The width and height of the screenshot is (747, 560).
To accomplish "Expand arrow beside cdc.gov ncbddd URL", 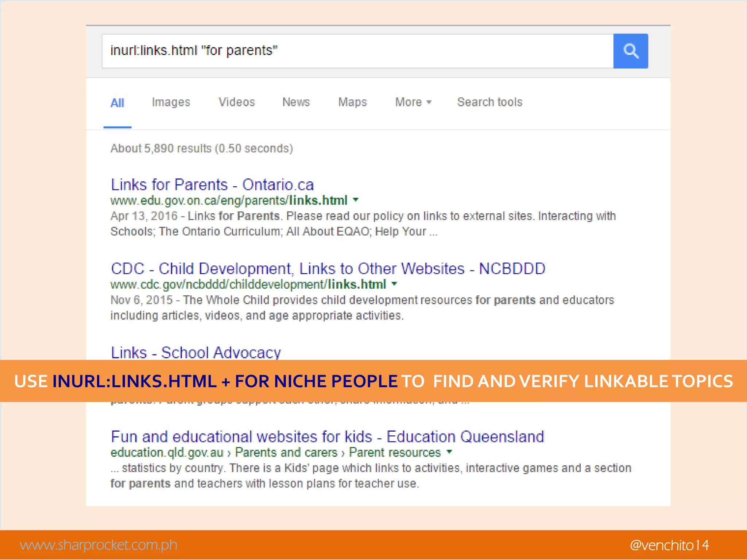I will [x=394, y=284].
